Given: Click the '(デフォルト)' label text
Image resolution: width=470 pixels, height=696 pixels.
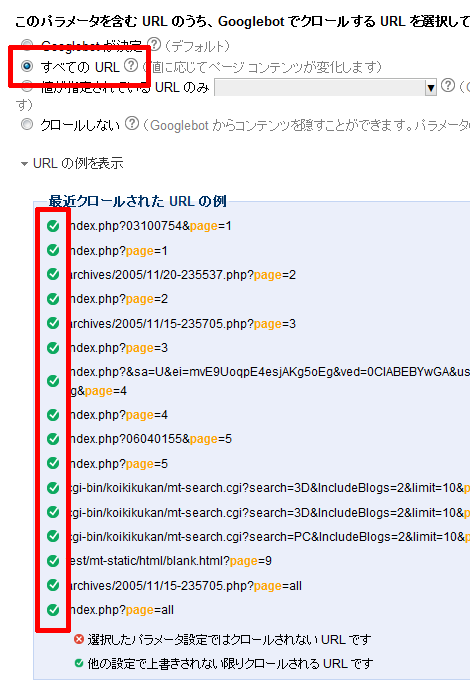Looking at the screenshot, I should click(197, 46).
